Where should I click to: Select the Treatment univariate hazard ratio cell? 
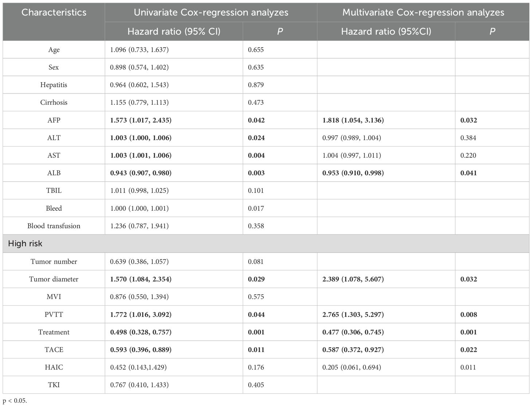[x=141, y=332]
